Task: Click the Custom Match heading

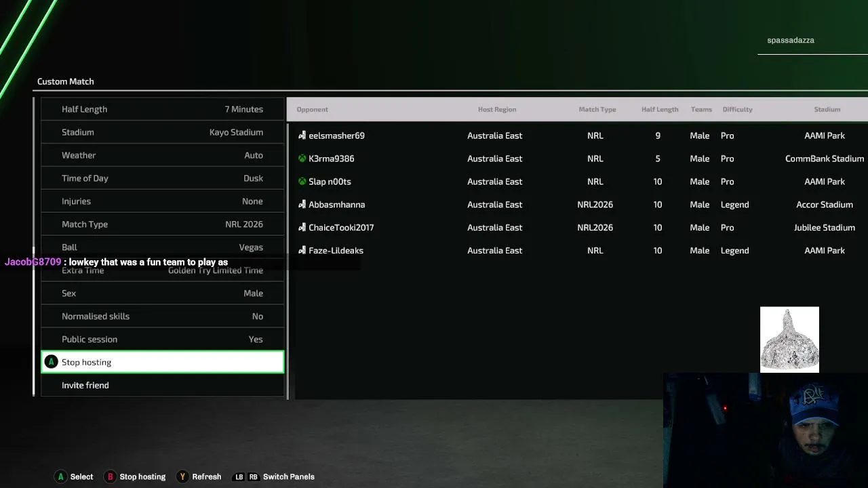Action: 66,81
